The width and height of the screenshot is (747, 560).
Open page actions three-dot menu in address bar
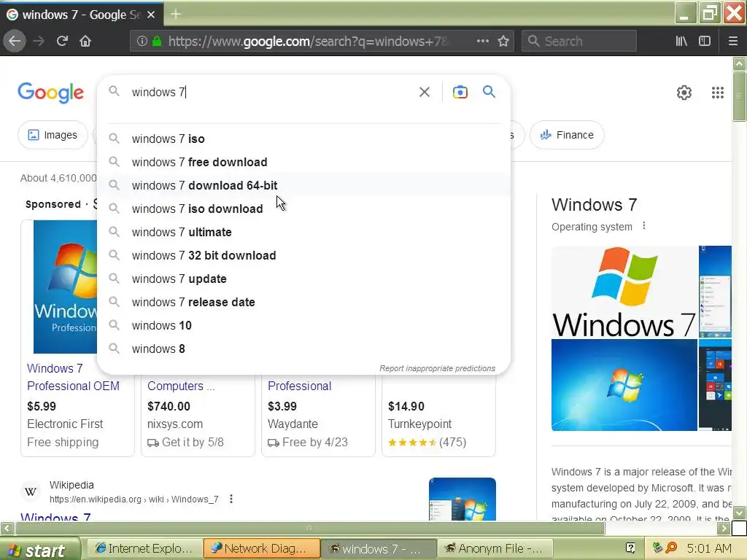pyautogui.click(x=483, y=42)
